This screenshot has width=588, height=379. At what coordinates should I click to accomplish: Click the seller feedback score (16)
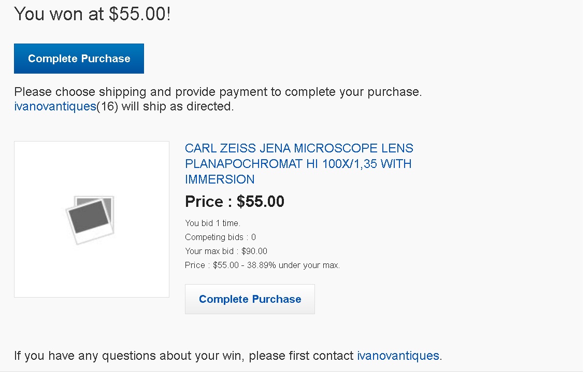pyautogui.click(x=107, y=107)
